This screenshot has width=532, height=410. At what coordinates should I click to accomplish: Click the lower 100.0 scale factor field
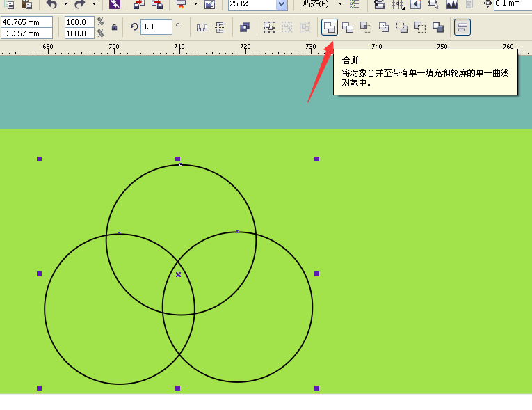79,33
